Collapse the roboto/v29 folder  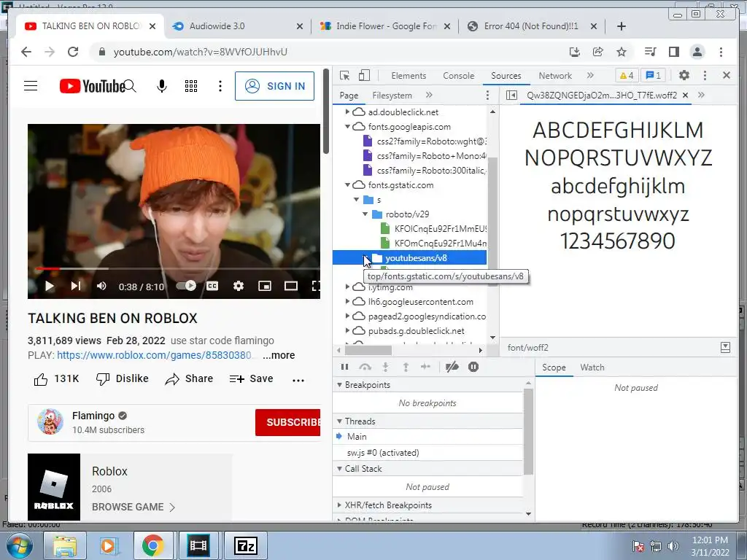365,214
